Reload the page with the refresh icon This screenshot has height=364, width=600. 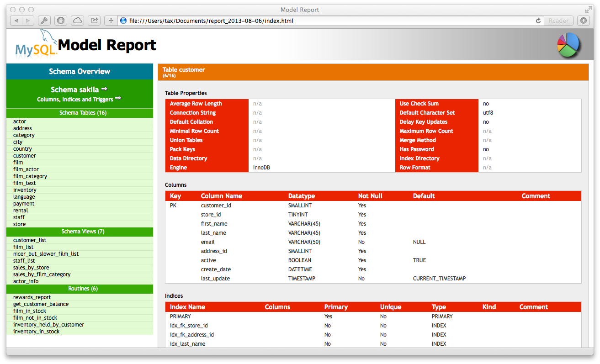pos(538,21)
